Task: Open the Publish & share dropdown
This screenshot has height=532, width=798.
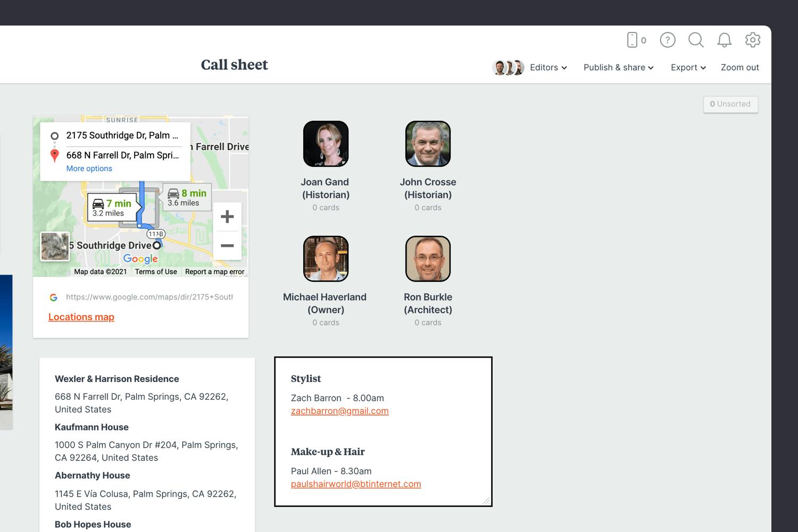Action: [x=618, y=68]
